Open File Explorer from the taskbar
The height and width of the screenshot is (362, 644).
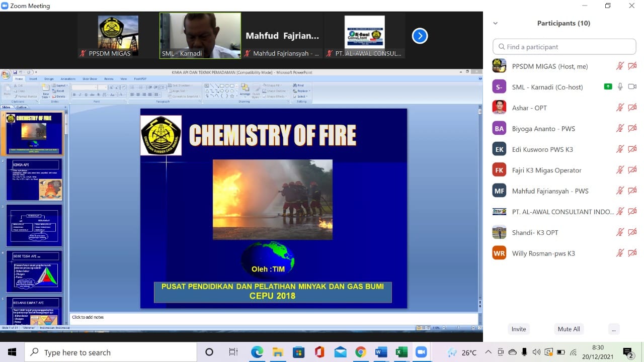278,352
